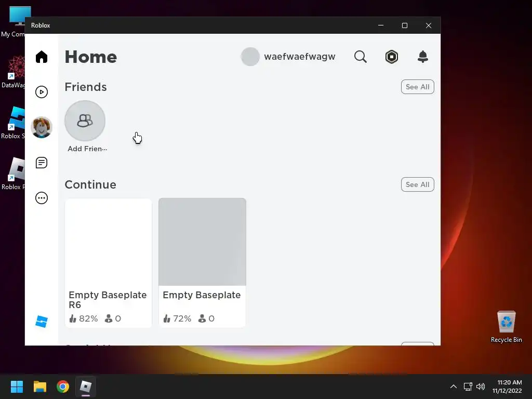Open the chat messages icon in sidebar
Screen dimensions: 532x399
(x=42, y=163)
